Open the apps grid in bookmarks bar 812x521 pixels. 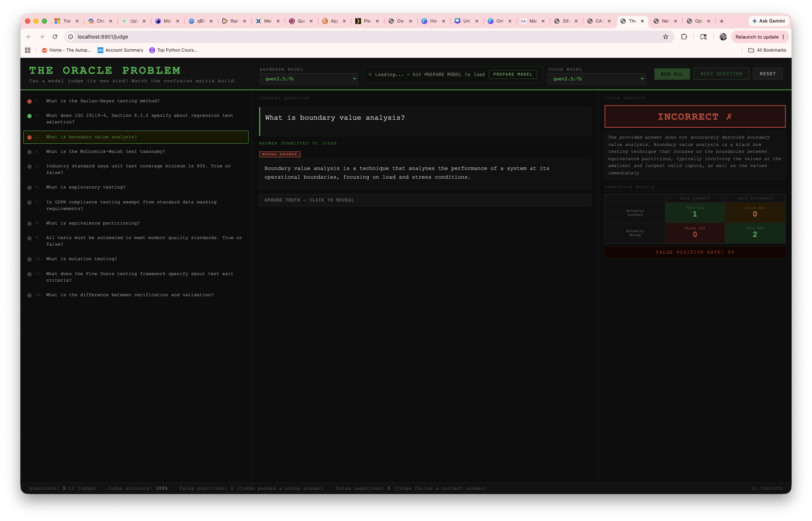click(x=28, y=50)
